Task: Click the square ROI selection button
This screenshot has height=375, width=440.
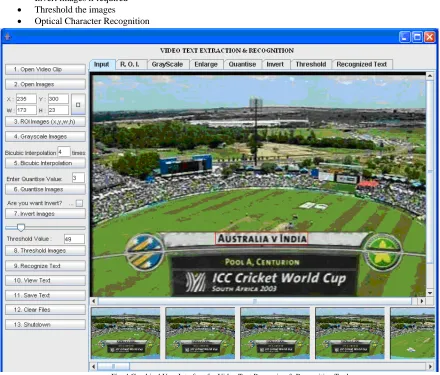Action: click(78, 104)
